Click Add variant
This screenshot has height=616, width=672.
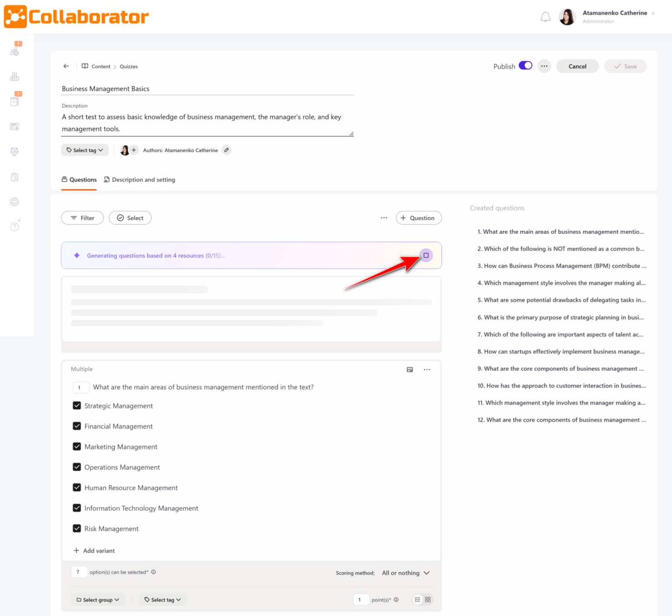point(94,550)
